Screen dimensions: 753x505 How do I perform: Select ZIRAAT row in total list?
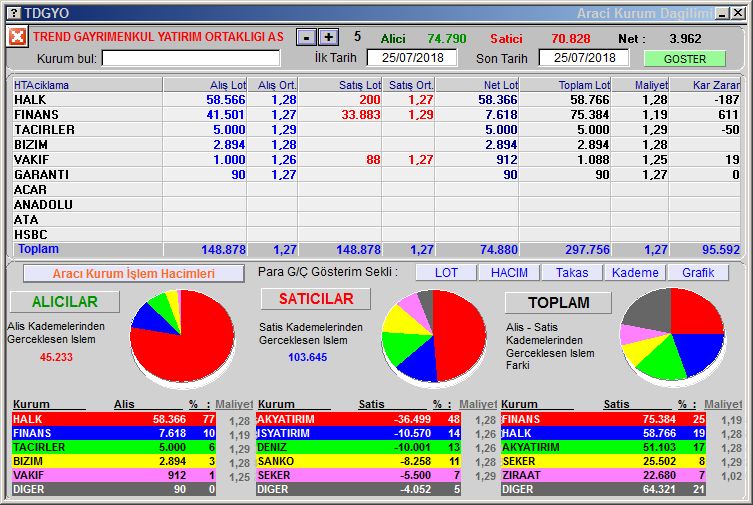pos(603,475)
